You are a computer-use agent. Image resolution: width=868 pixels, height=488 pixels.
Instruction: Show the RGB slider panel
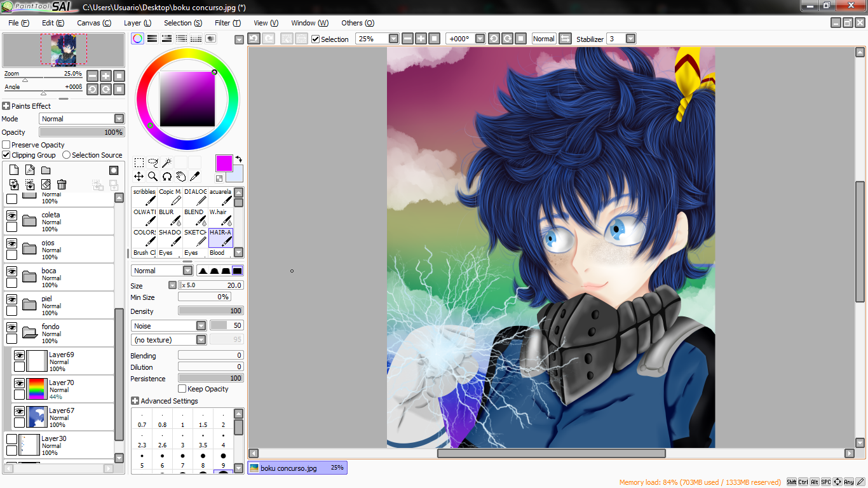[152, 39]
